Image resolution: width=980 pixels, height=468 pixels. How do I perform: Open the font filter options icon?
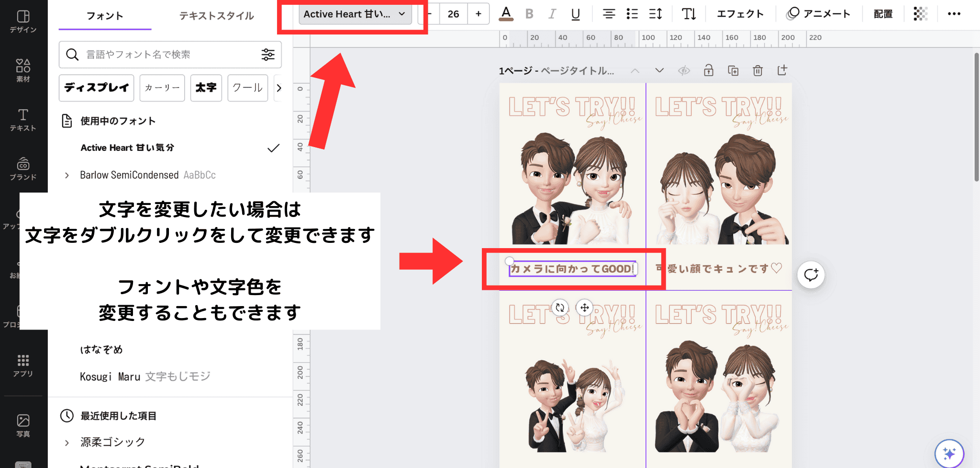point(268,55)
